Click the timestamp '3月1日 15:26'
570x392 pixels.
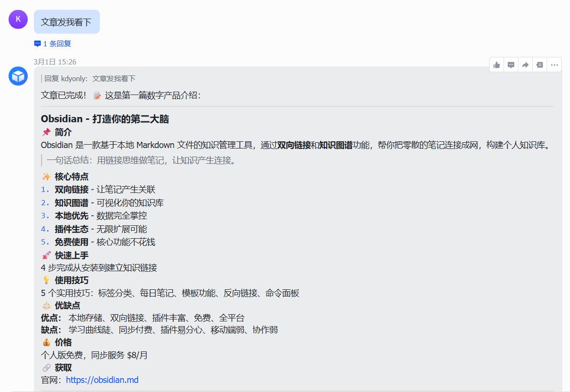[55, 62]
